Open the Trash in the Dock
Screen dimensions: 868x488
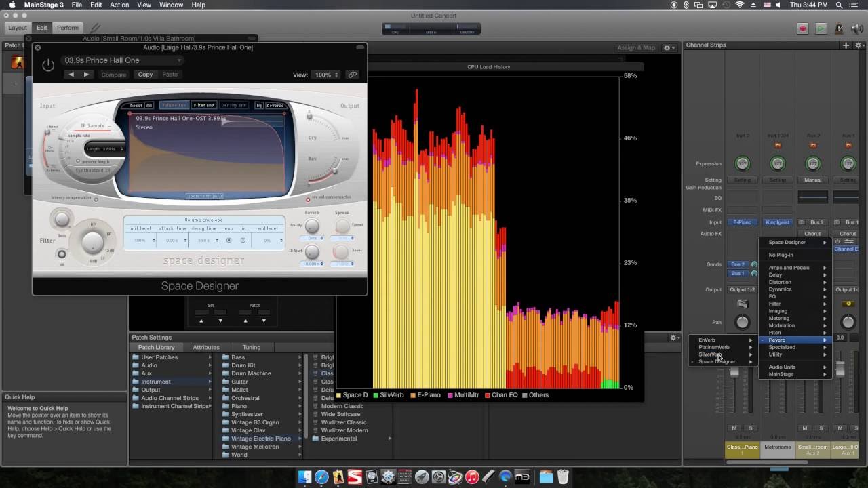click(x=563, y=476)
